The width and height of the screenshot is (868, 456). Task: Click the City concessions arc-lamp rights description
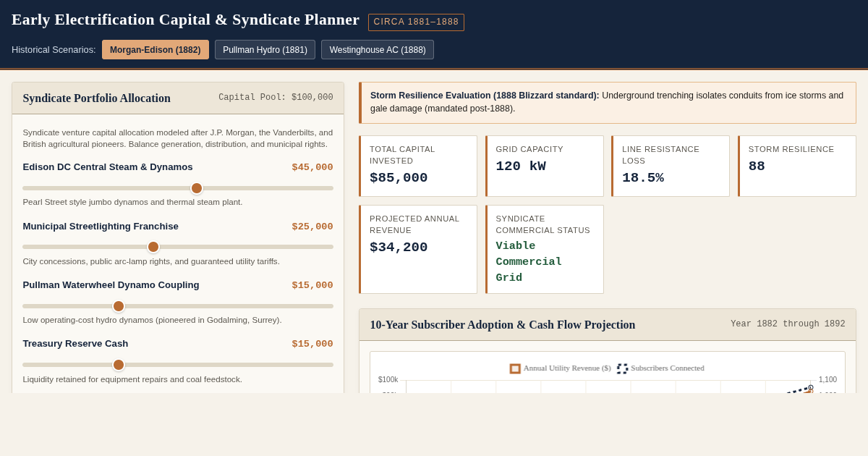pyautogui.click(x=151, y=261)
